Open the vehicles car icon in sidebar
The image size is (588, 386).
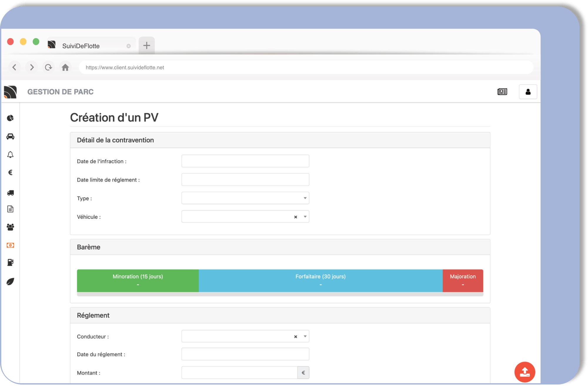click(x=10, y=137)
